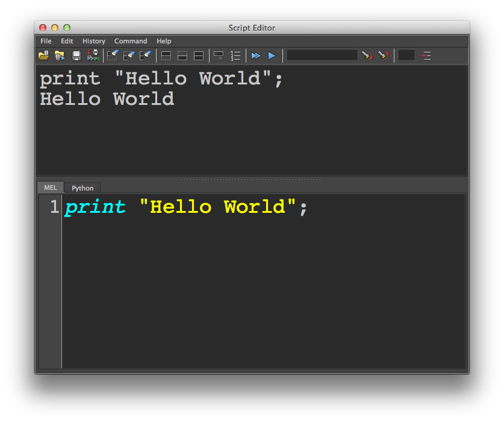The height and width of the screenshot is (422, 504).
Task: Open the Command menu
Action: click(x=131, y=41)
